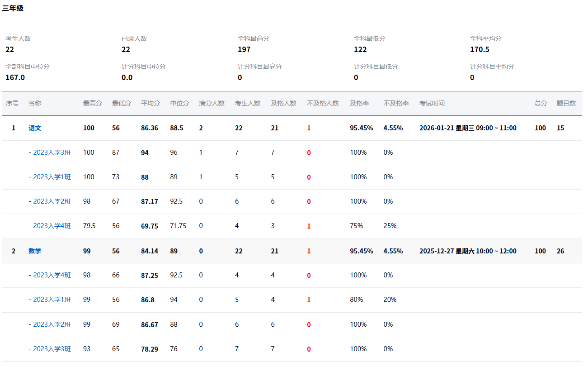Click the 考试时间 column header
This screenshot has height=367, width=588.
432,103
